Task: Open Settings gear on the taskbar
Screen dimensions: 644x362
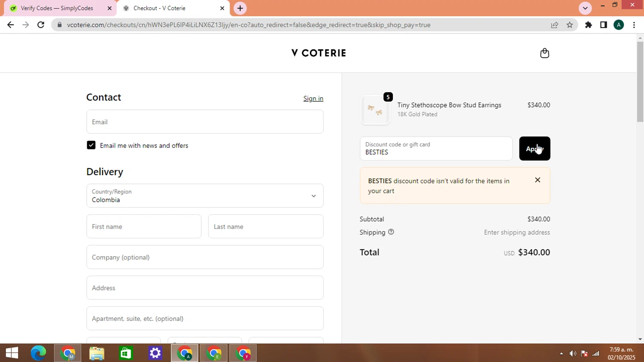Action: (155, 353)
